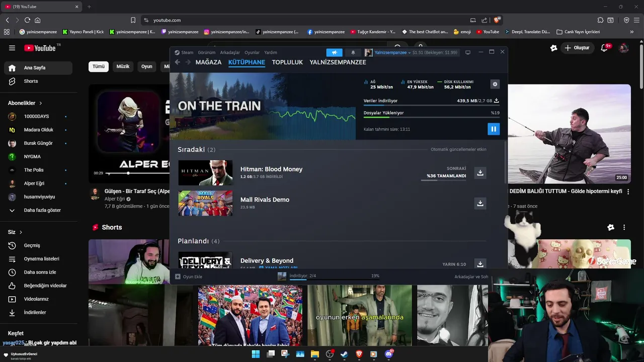Open new tab with plus button

pyautogui.click(x=89, y=7)
